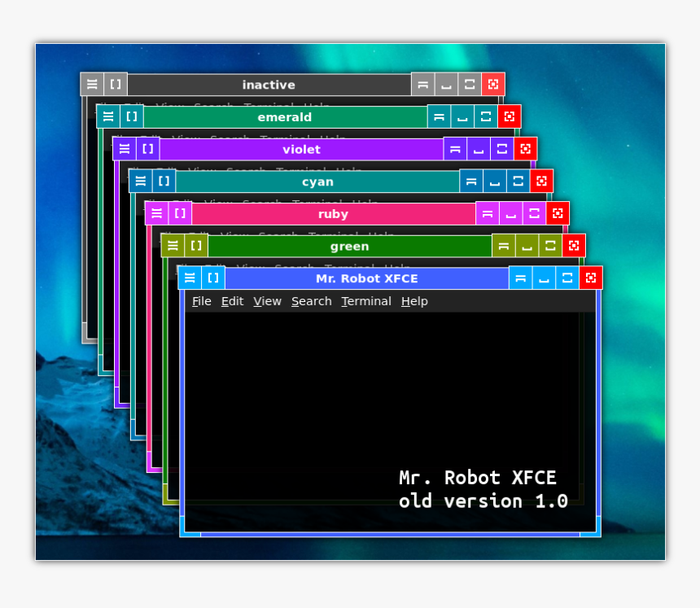Toggle stick icon on the inactive window
This screenshot has height=608, width=700.
pyautogui.click(x=116, y=85)
